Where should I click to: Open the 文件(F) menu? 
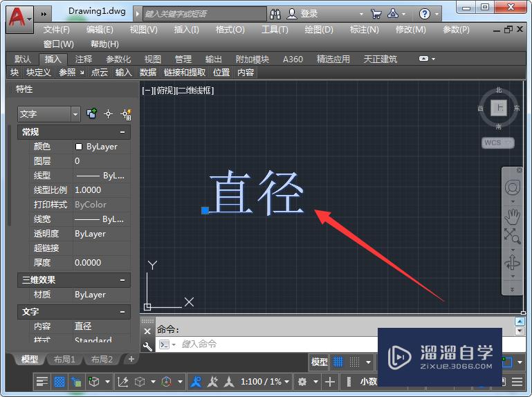pyautogui.click(x=57, y=30)
